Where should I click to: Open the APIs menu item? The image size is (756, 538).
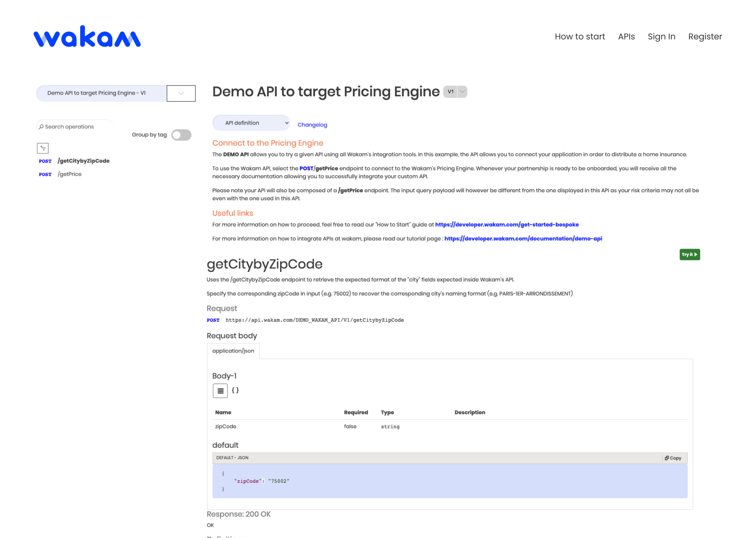tap(626, 36)
